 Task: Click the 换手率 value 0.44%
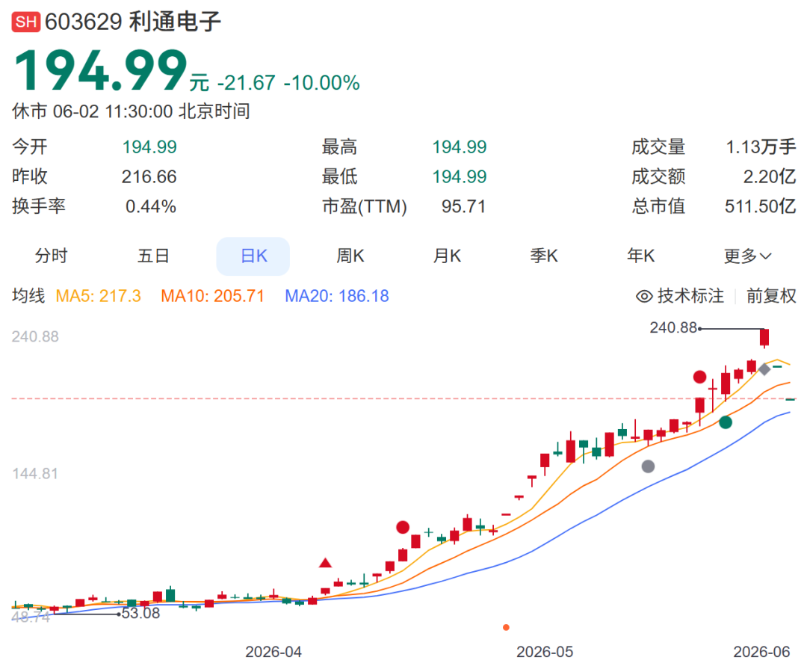(x=151, y=206)
